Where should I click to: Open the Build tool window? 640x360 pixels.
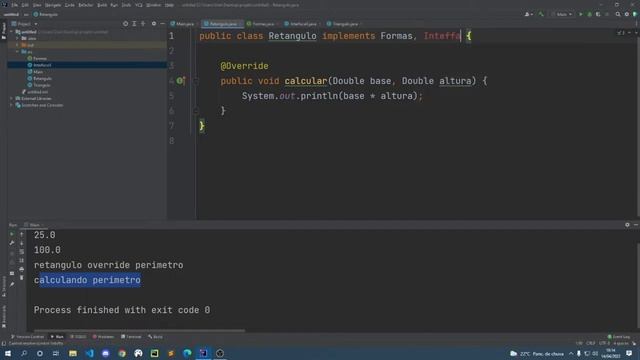point(155,337)
